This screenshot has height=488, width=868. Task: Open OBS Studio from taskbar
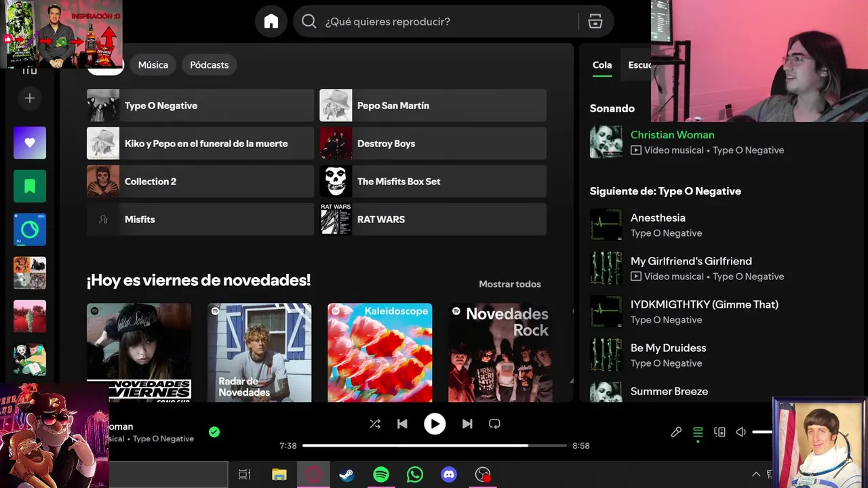point(483,474)
